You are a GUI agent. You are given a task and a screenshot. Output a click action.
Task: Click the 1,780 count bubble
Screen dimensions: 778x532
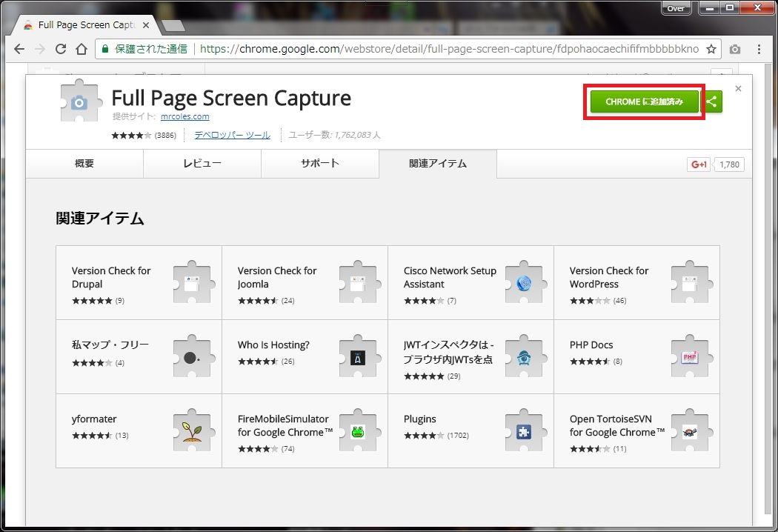[x=729, y=164]
